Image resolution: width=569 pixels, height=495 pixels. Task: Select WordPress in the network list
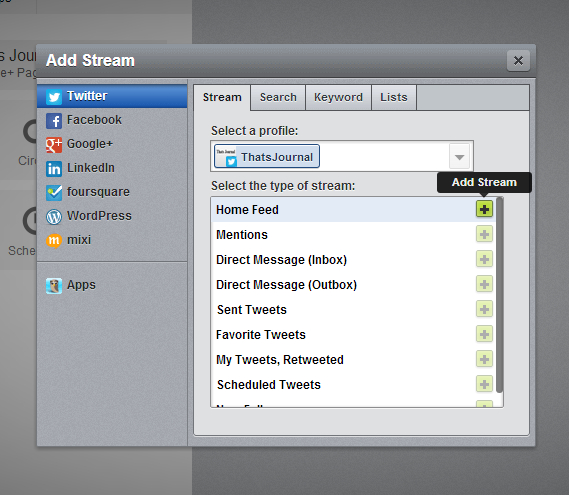click(112, 216)
